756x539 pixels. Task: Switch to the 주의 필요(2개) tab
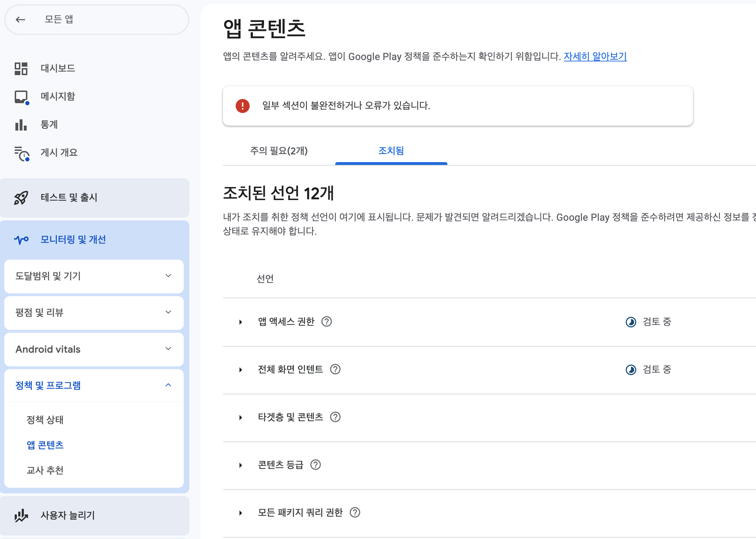click(279, 151)
